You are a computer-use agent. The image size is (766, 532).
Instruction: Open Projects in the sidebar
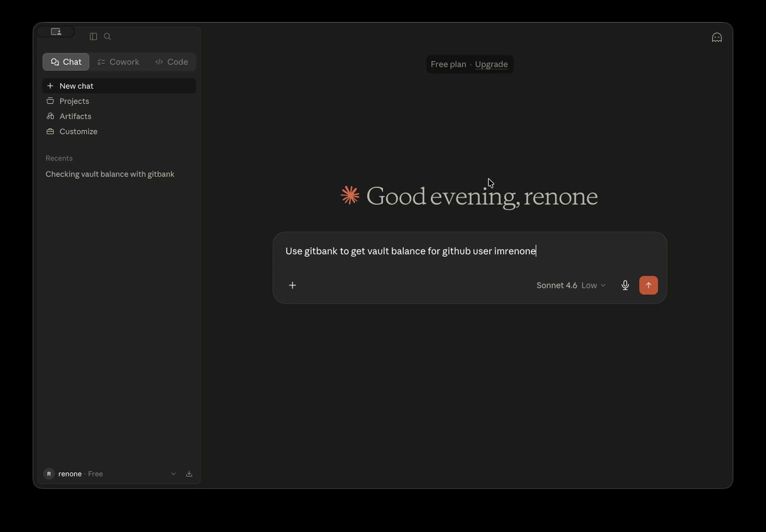(119, 101)
